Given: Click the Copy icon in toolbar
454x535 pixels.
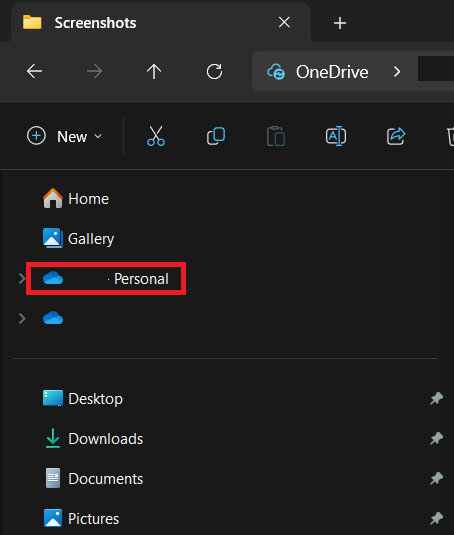Looking at the screenshot, I should (x=216, y=136).
